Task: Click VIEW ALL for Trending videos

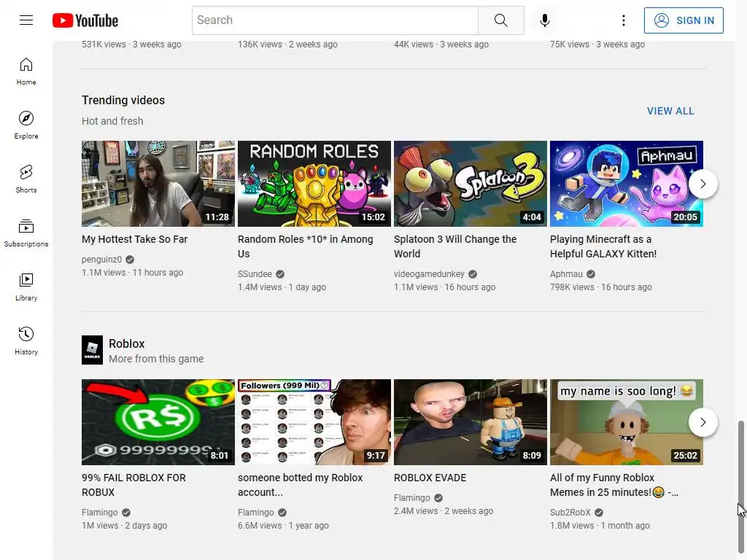Action: (x=670, y=111)
